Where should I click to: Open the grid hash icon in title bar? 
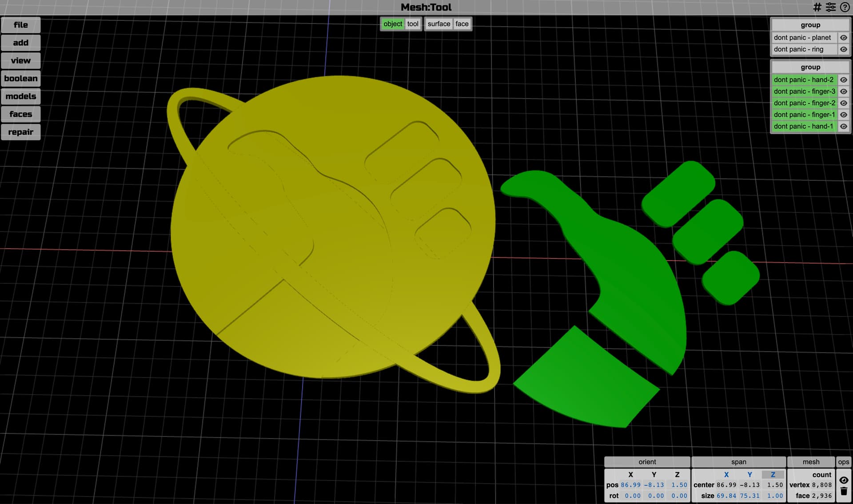[x=817, y=7]
